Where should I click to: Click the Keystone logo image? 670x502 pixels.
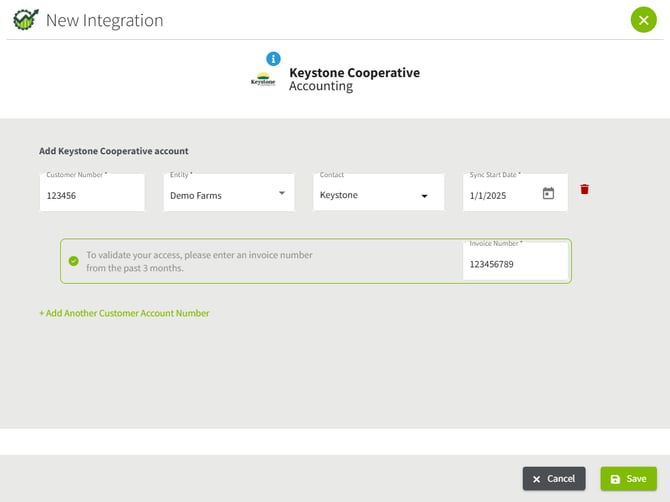point(263,80)
